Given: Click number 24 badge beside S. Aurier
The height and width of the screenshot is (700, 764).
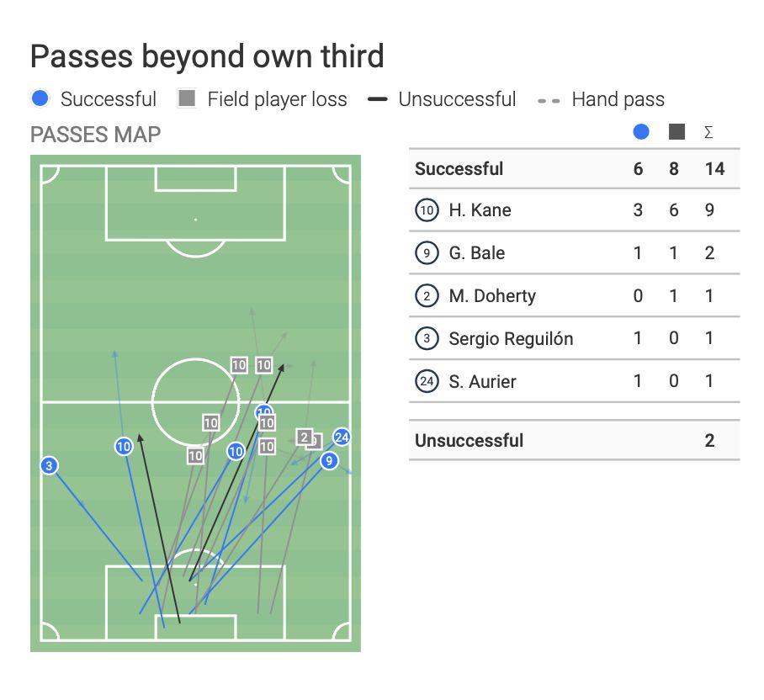Looking at the screenshot, I should point(427,382).
